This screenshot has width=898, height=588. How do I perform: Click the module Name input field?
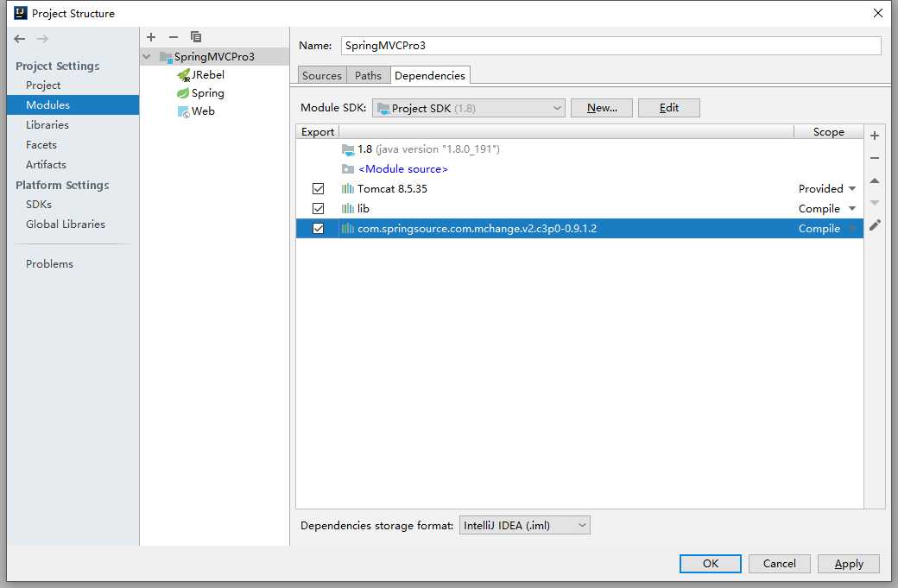coord(611,46)
